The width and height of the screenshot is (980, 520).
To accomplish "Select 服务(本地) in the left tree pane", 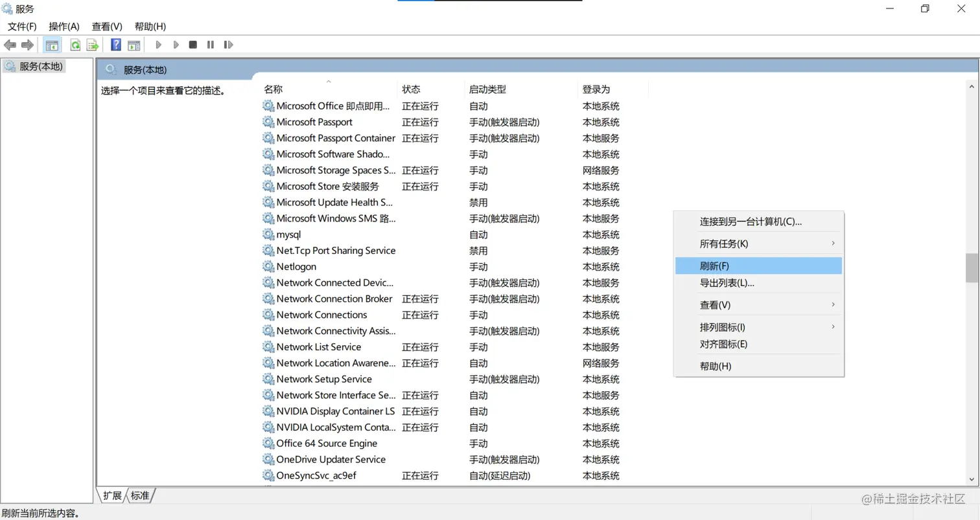I will point(41,66).
